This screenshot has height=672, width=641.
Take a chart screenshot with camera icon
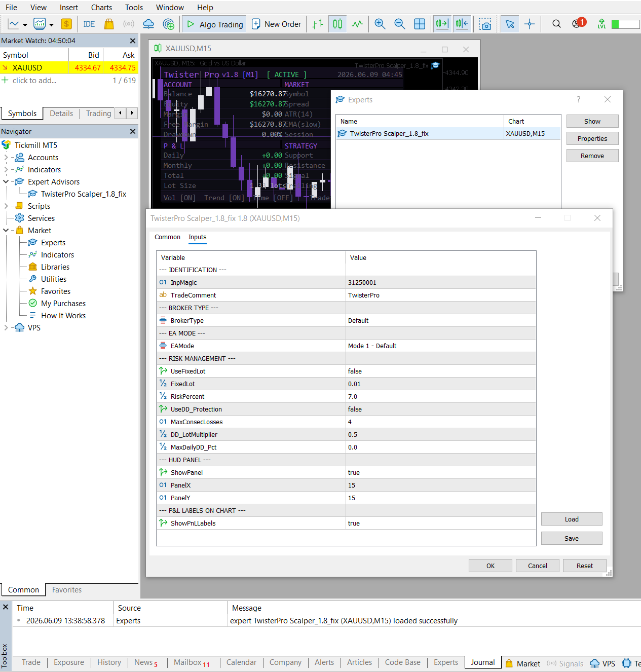tap(485, 24)
